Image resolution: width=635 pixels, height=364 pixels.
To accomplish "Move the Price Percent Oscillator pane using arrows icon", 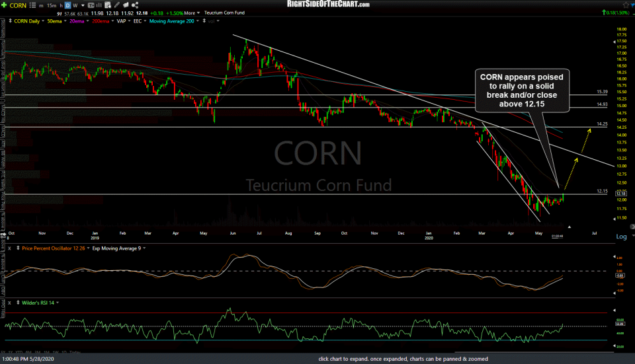I will 18,248.
